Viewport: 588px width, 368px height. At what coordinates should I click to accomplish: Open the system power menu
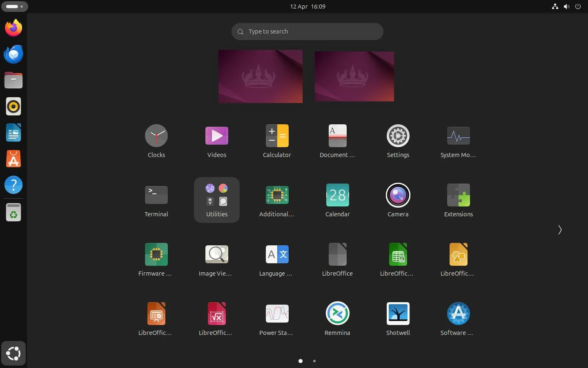point(578,7)
